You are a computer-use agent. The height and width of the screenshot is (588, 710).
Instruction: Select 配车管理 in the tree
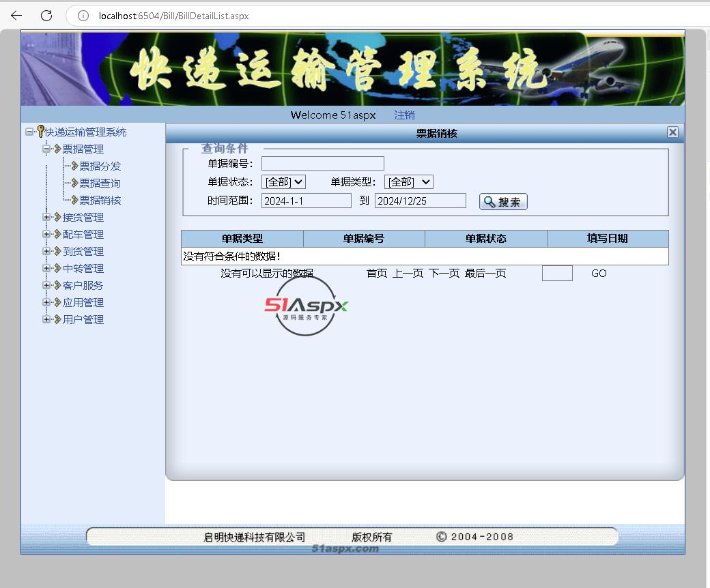pyautogui.click(x=83, y=234)
